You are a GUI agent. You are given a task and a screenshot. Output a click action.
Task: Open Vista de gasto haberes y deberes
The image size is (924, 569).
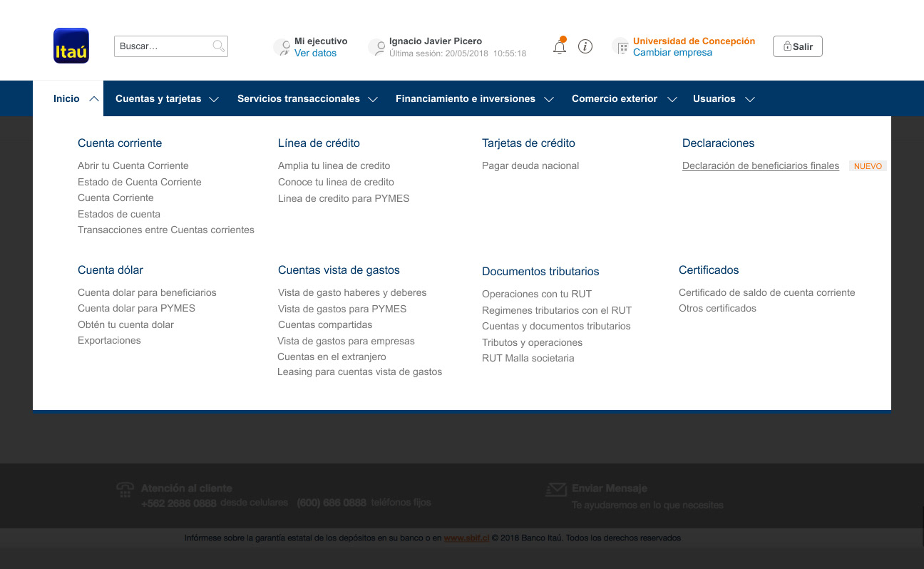tap(352, 292)
